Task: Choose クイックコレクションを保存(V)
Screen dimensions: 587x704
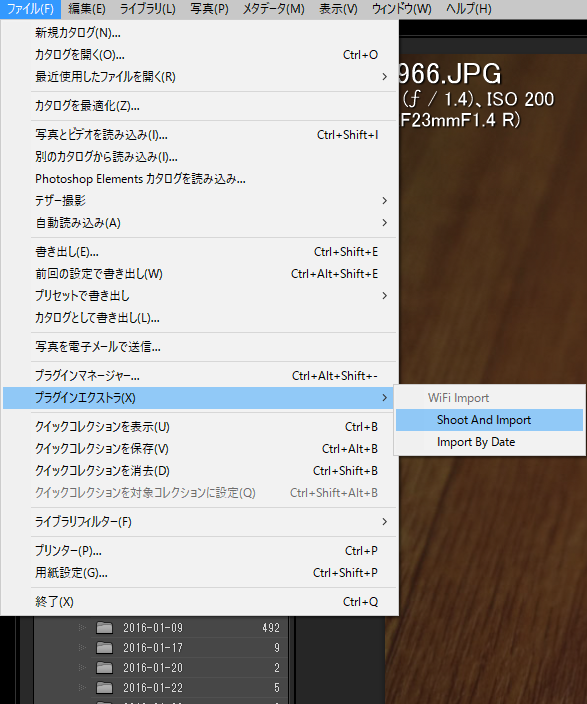Action: tap(199, 449)
